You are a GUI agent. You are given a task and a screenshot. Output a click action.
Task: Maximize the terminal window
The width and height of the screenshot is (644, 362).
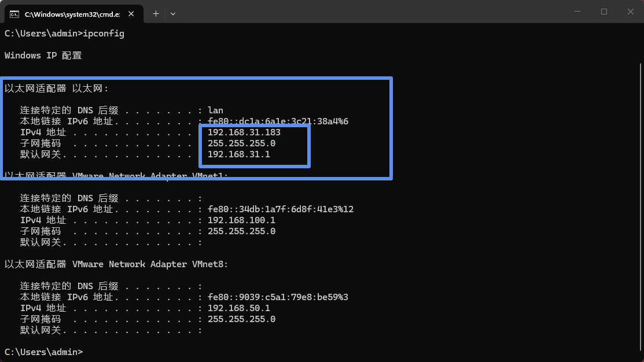(603, 12)
